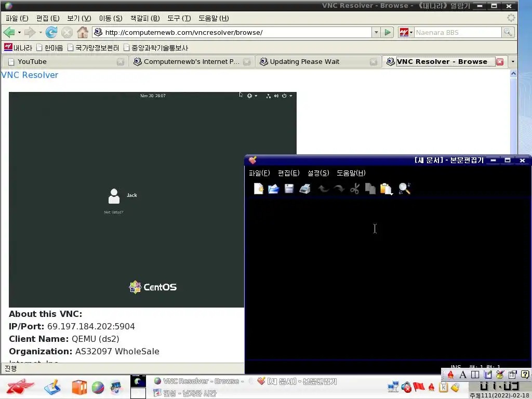532x399 pixels.
Task: Click the VNC Resolver page heading link
Action: point(30,75)
